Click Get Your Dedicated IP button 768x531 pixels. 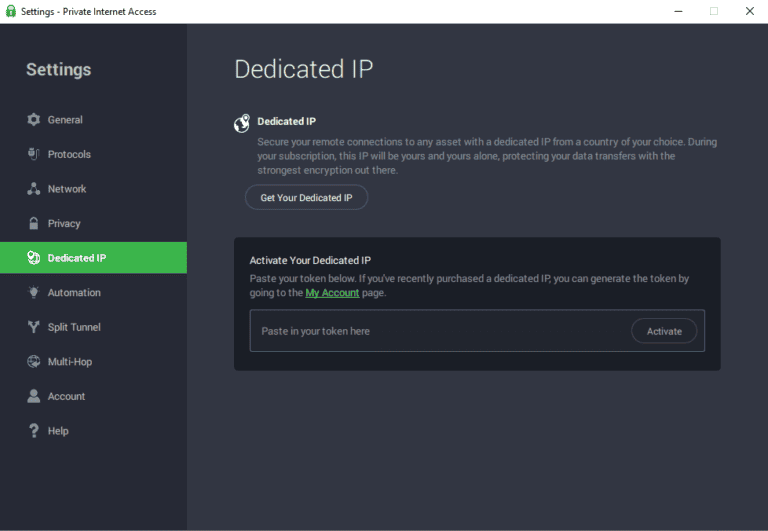pyautogui.click(x=306, y=197)
